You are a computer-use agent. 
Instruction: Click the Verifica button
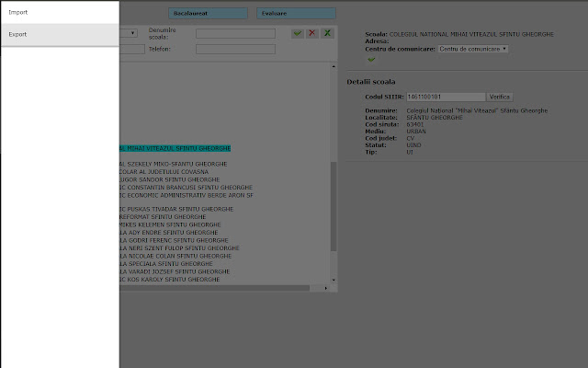(500, 97)
